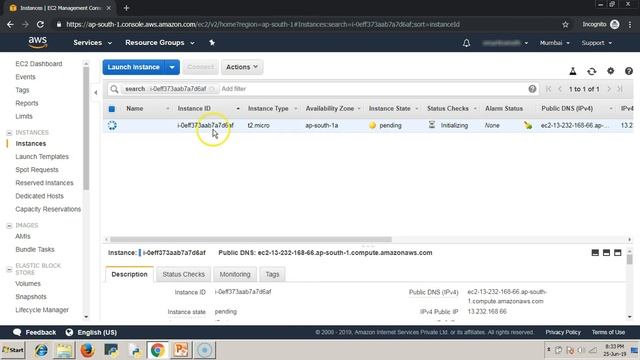
Task: Bookmark this page with the star
Action: click(x=565, y=24)
